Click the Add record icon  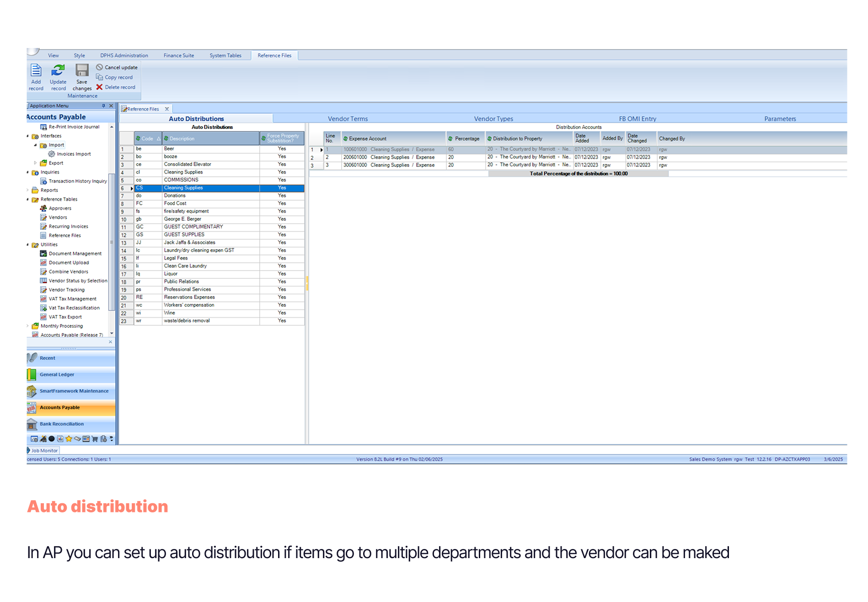coord(36,71)
